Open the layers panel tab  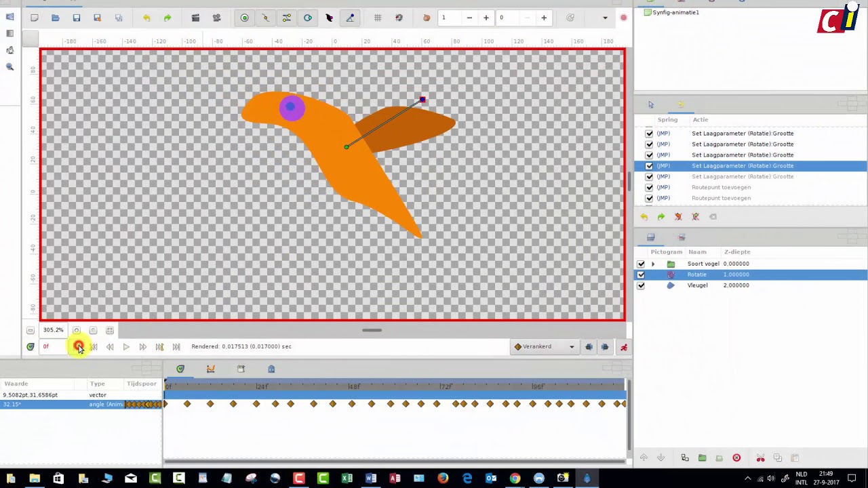point(651,237)
